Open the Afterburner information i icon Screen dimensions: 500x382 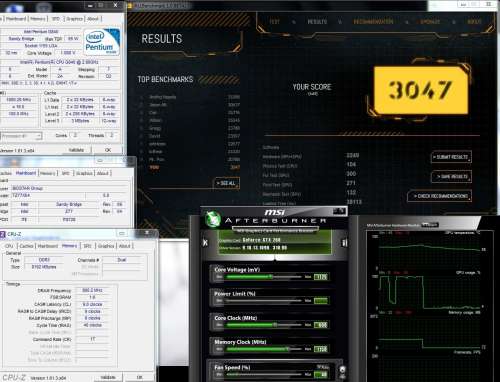pos(344,243)
